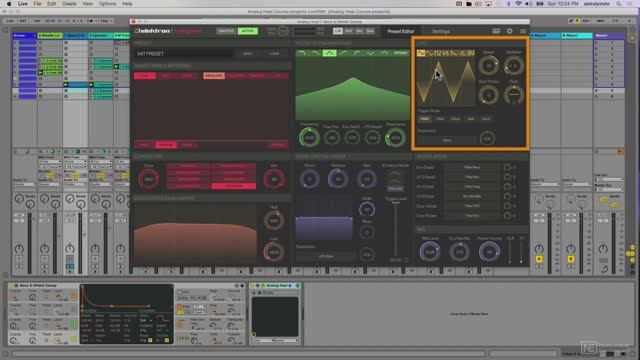Viewport: 640px width, 360px height.
Task: Open Spotlight search icon in menu bar
Action: pyautogui.click(x=619, y=4)
